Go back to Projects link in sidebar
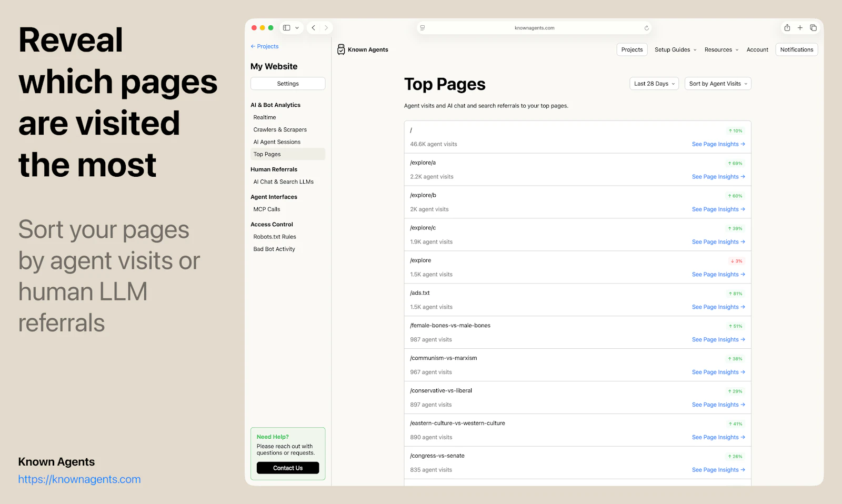 pos(265,46)
